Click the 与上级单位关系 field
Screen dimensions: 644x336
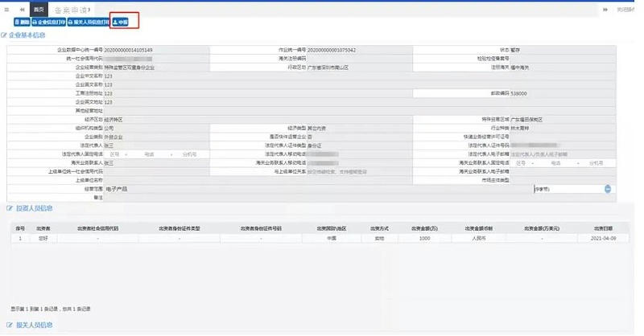pos(359,172)
